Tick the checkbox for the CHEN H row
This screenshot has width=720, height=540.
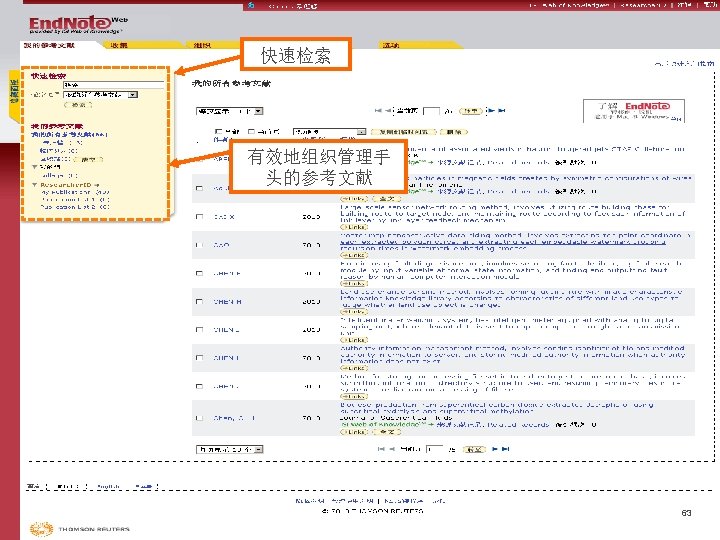[x=199, y=302]
